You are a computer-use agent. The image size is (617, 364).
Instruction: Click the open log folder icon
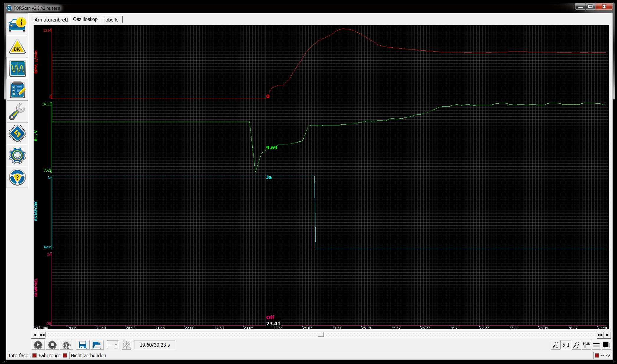[97, 345]
